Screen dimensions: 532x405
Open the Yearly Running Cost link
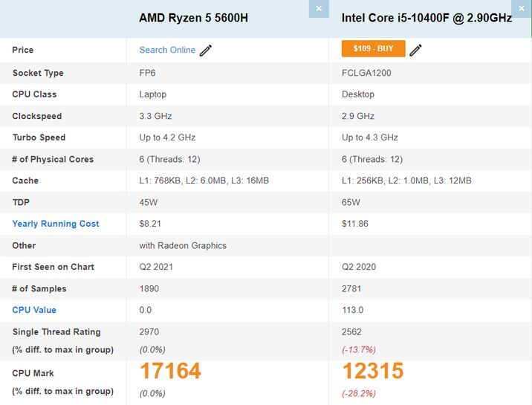pos(56,224)
